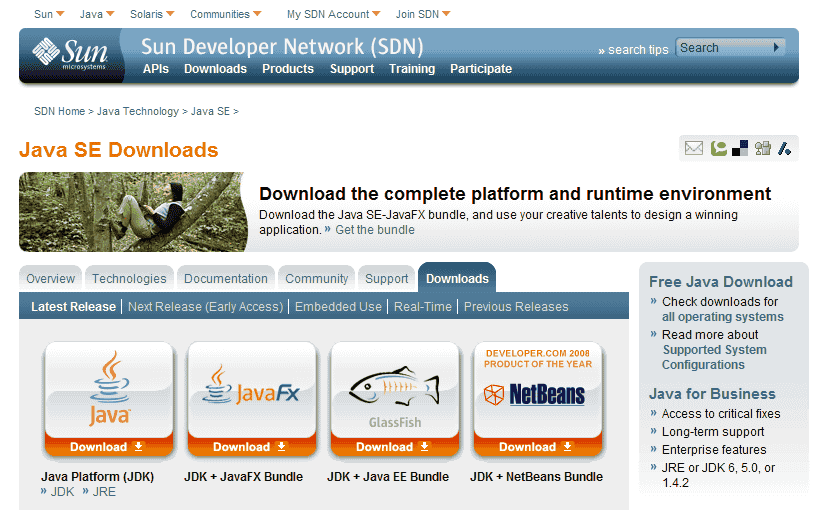Click the Slashdot share icon
The width and height of the screenshot is (825, 510).
785,148
